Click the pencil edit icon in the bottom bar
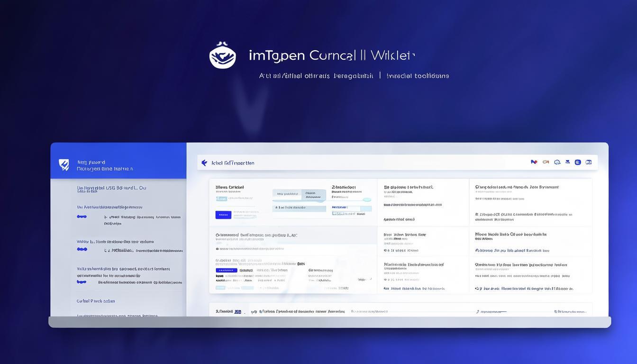 477,312
